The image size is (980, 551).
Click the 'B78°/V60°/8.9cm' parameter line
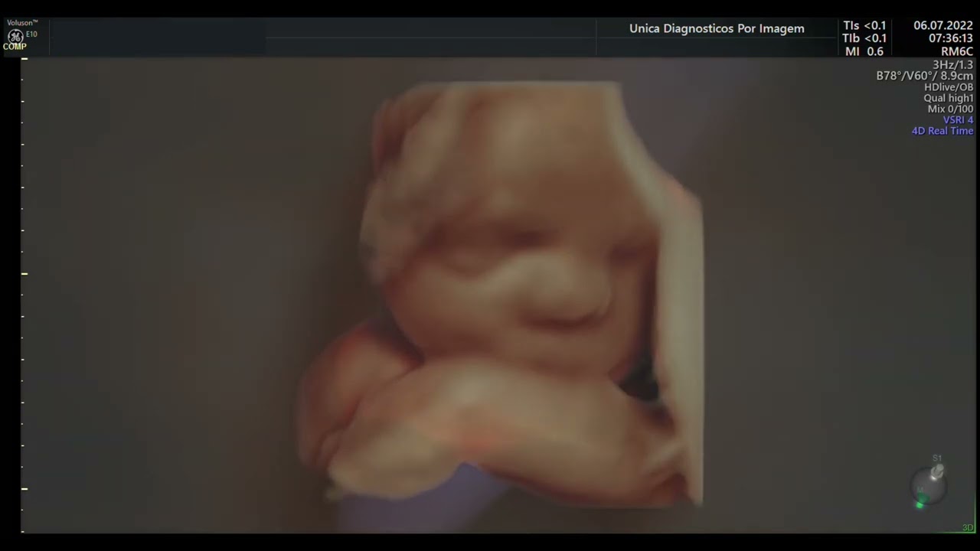tap(925, 76)
